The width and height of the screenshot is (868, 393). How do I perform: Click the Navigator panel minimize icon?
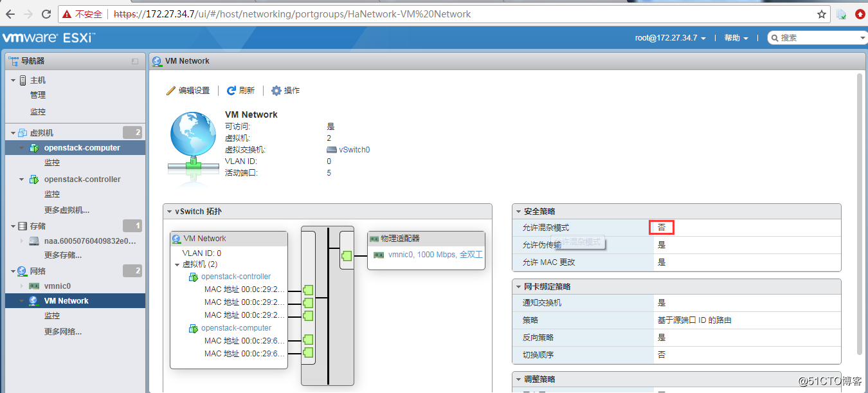click(135, 62)
